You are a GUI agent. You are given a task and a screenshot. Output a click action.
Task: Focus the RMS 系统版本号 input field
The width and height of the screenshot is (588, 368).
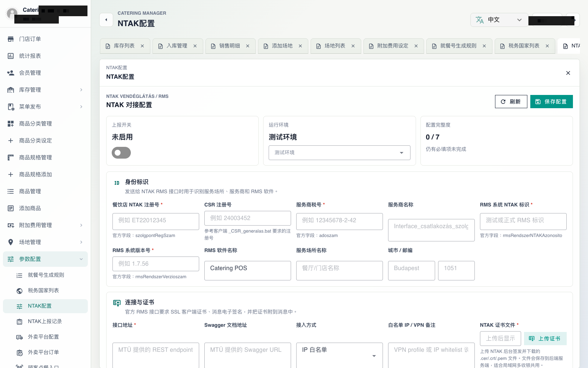click(156, 264)
